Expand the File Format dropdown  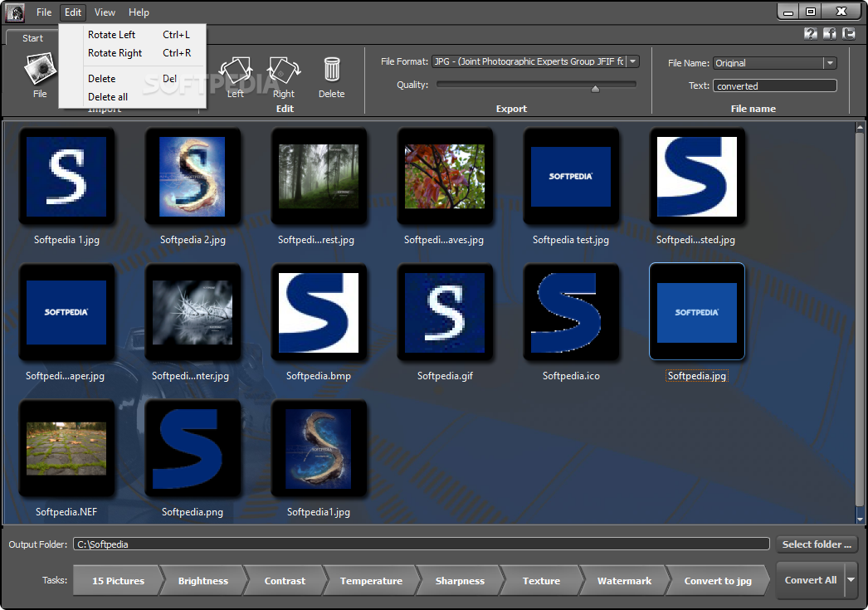pyautogui.click(x=632, y=61)
